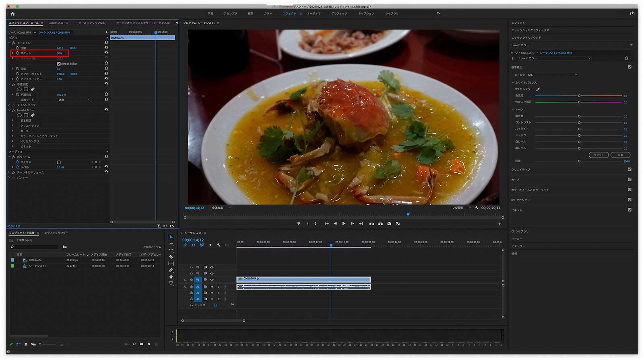
Task: Expand the タイムリマップ effect
Action: tap(10, 105)
